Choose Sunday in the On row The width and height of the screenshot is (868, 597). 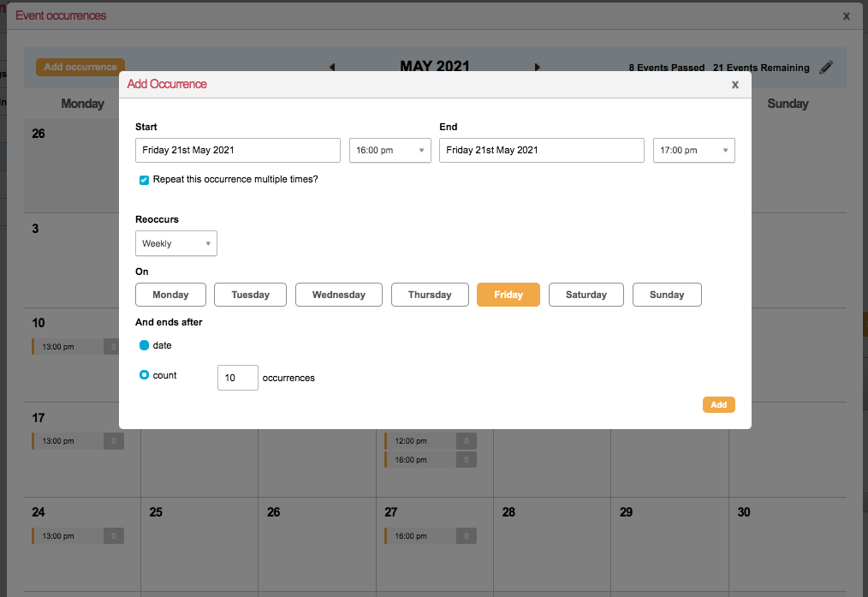point(667,295)
